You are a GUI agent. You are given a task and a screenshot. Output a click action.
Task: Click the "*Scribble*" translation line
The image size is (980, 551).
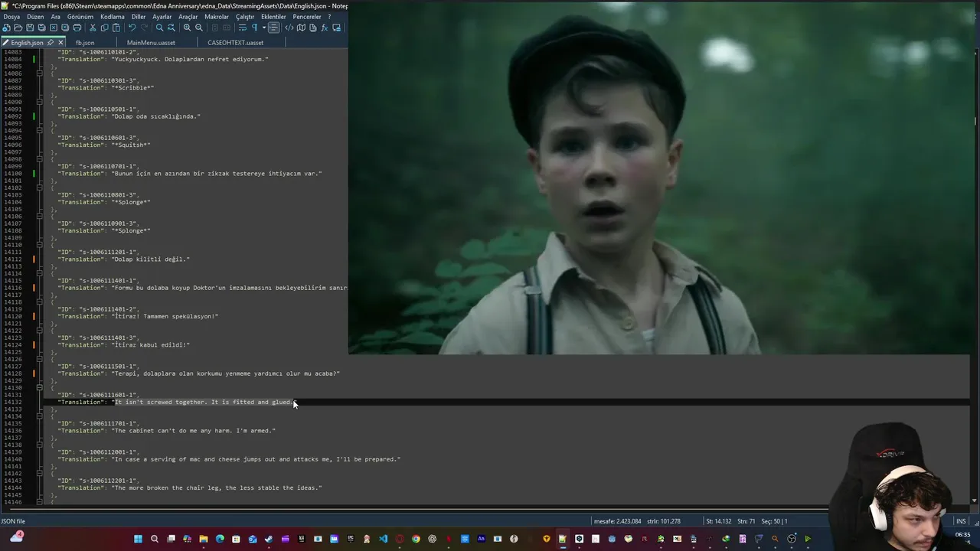(x=106, y=88)
